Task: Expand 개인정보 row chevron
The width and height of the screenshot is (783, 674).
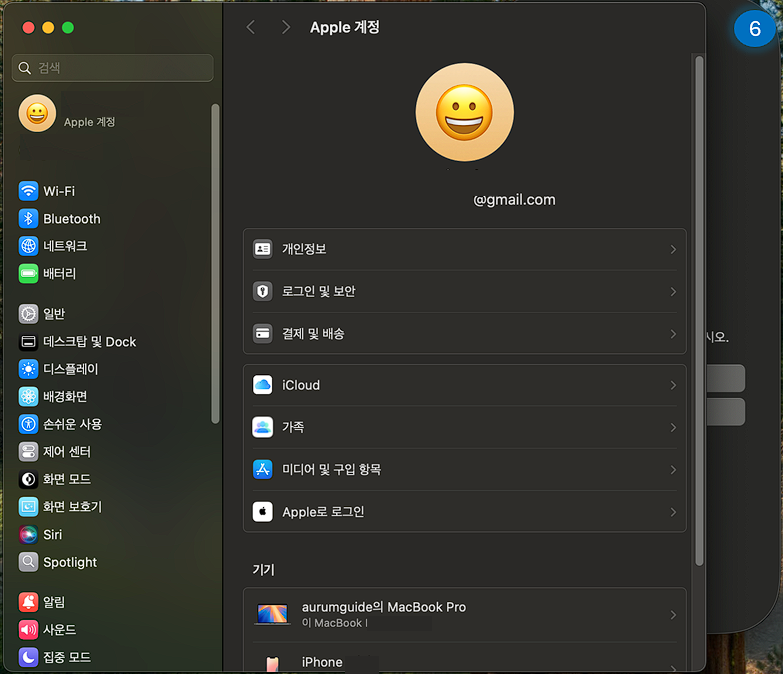Action: (673, 249)
